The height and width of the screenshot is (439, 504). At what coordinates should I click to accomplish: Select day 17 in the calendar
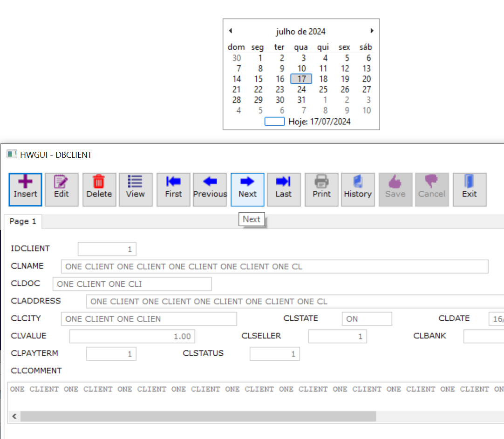301,79
